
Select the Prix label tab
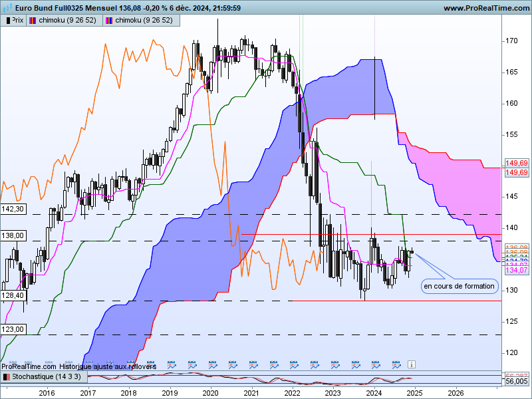click(13, 21)
